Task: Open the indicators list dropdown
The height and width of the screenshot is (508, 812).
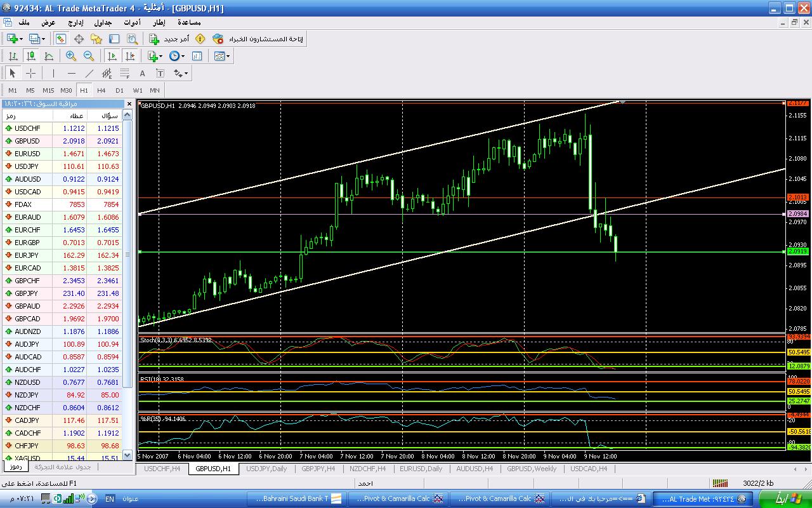Action: coord(154,56)
